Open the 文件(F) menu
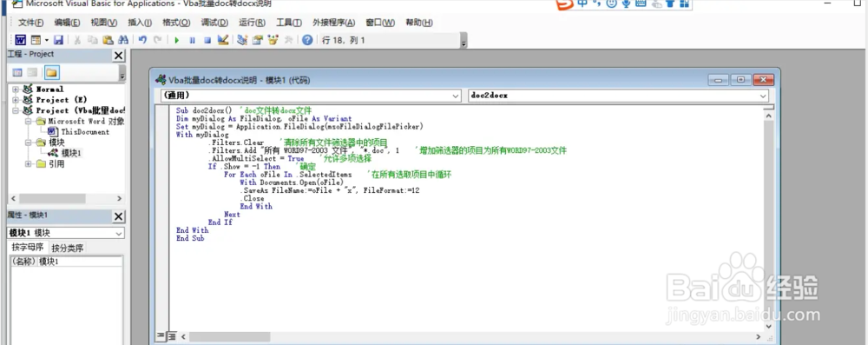The image size is (868, 345). pyautogui.click(x=31, y=23)
